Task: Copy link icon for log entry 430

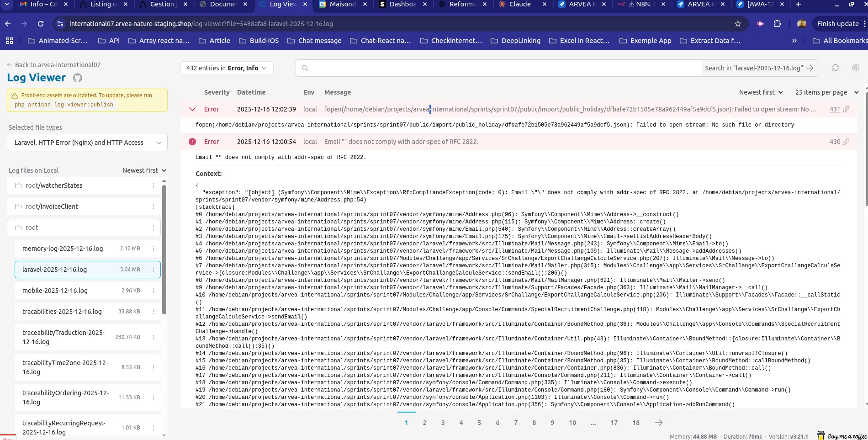Action: [846, 142]
